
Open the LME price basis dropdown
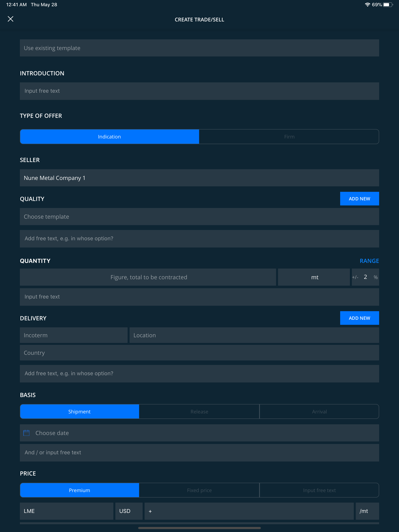(x=66, y=511)
